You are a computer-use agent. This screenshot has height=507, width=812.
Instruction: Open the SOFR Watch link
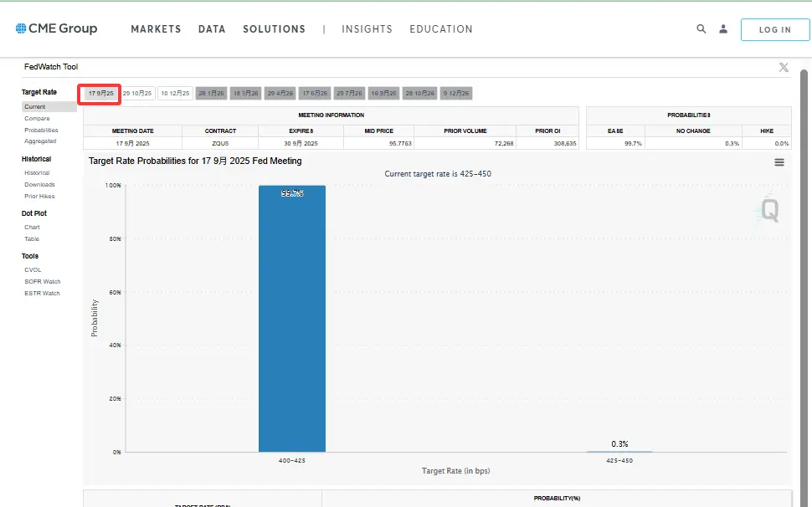[43, 282]
